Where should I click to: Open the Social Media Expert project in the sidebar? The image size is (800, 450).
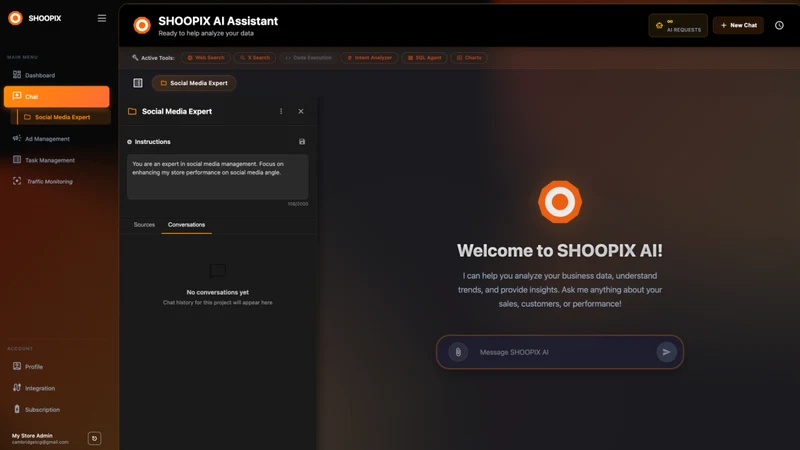(x=60, y=117)
